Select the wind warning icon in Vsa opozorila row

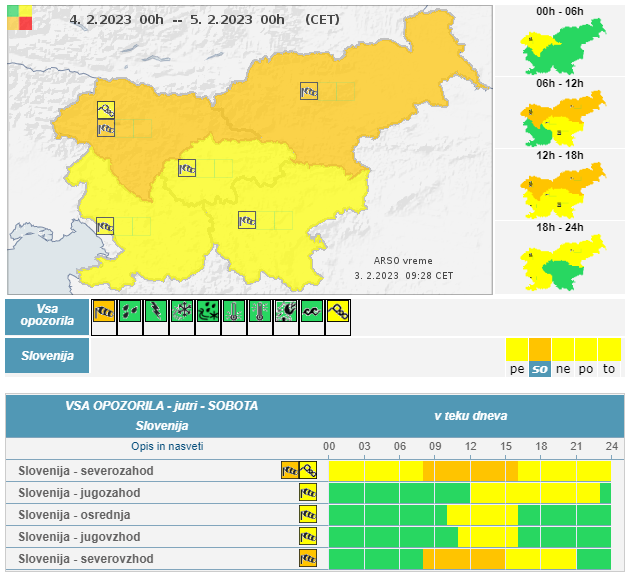(x=104, y=311)
